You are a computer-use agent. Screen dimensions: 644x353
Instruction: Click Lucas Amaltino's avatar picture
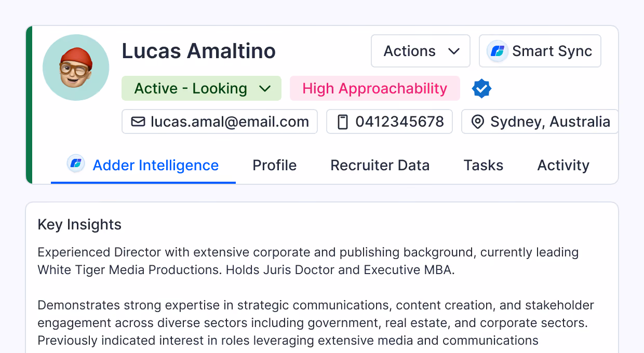(76, 67)
